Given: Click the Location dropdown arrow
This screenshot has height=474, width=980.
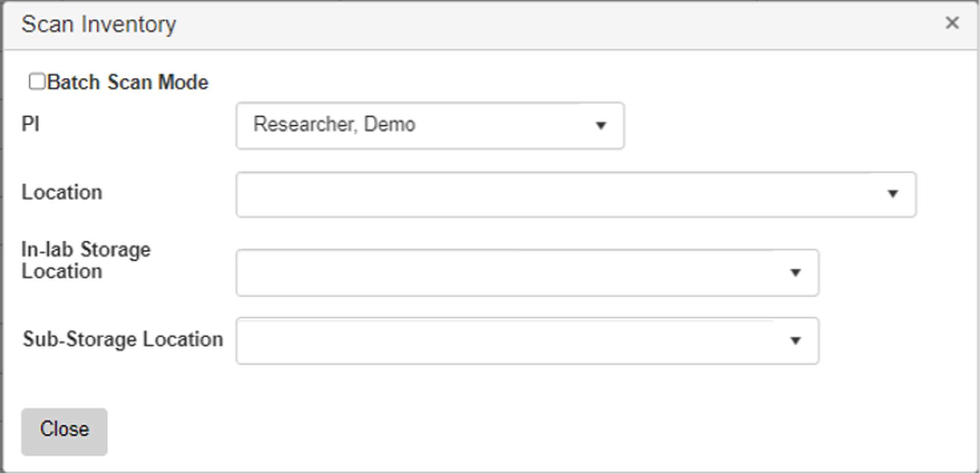Looking at the screenshot, I should tap(892, 194).
